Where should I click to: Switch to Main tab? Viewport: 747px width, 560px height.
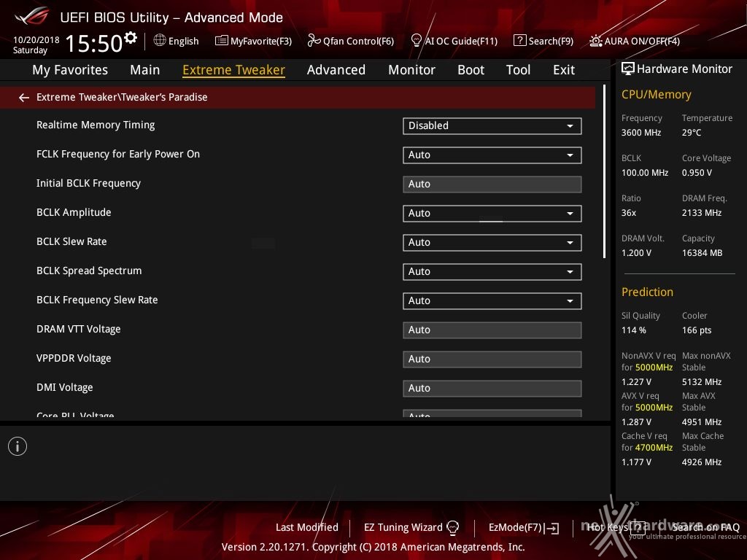coord(145,70)
